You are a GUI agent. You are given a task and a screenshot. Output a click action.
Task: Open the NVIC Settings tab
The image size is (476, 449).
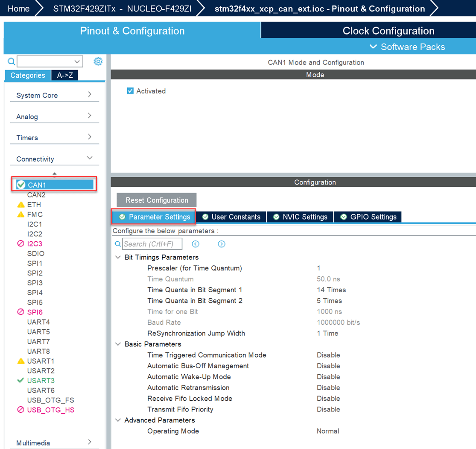click(x=300, y=217)
